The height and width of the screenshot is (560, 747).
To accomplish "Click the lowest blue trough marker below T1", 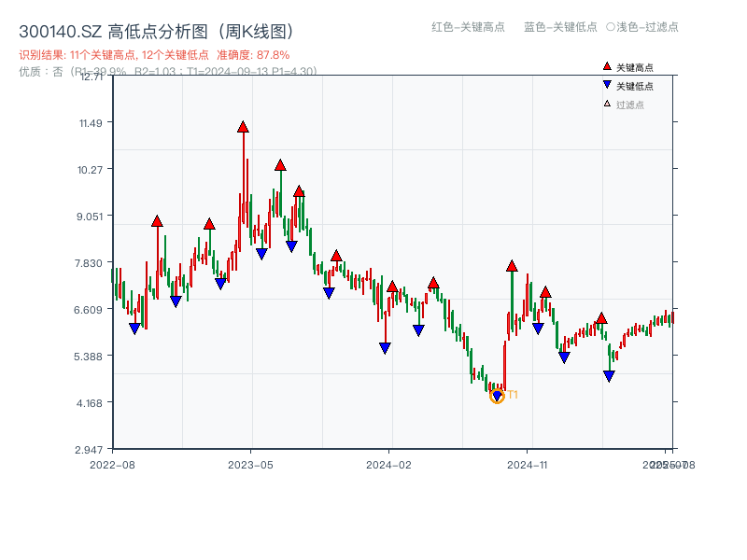I will (497, 396).
